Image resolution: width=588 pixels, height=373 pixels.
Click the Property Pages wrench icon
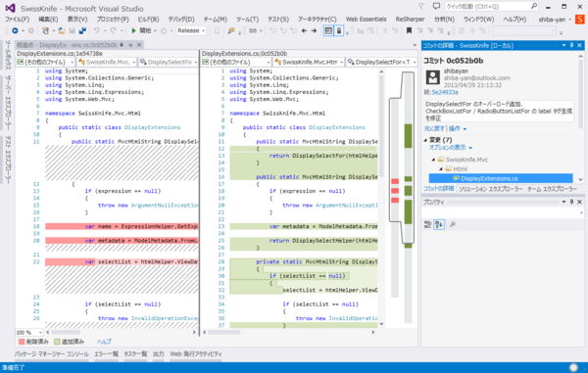pos(453,224)
